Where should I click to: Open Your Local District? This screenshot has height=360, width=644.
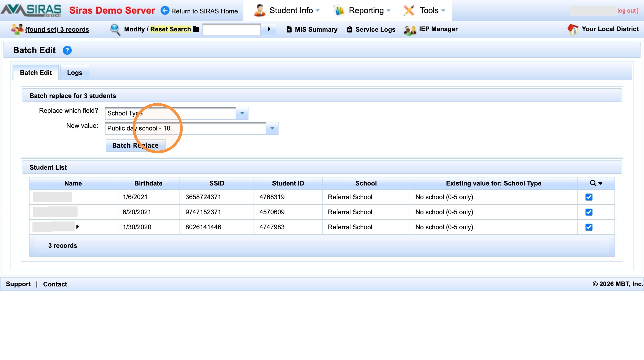610,29
